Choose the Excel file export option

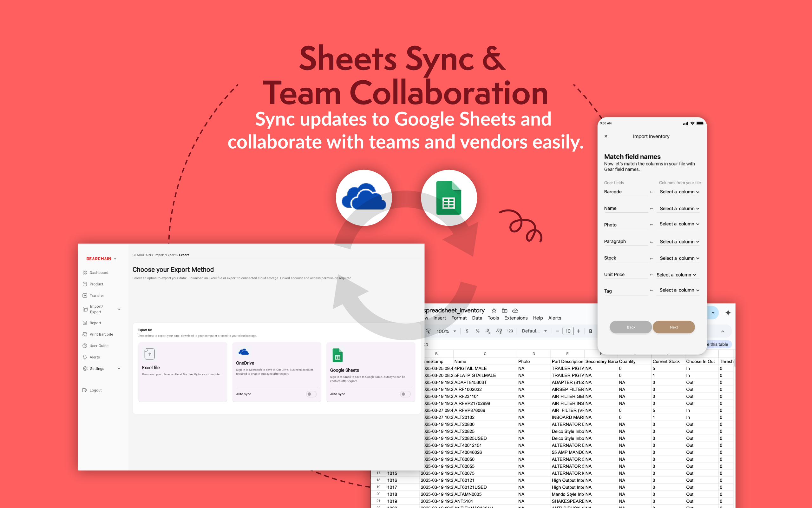tap(182, 372)
